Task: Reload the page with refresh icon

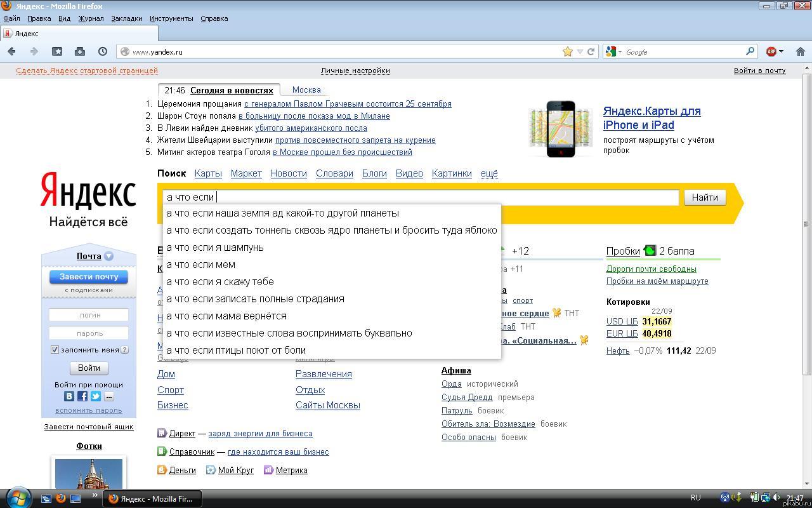Action: (x=591, y=51)
